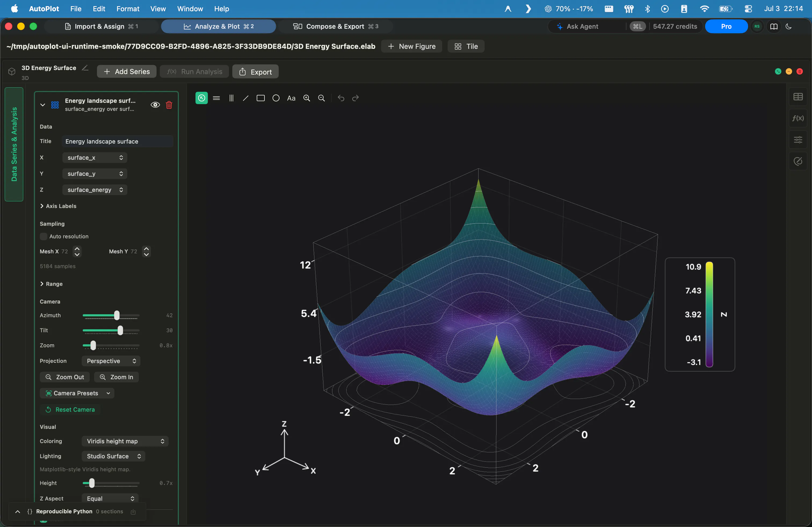This screenshot has height=527, width=812.
Task: Switch to Analyze & Plot tab
Action: point(218,27)
